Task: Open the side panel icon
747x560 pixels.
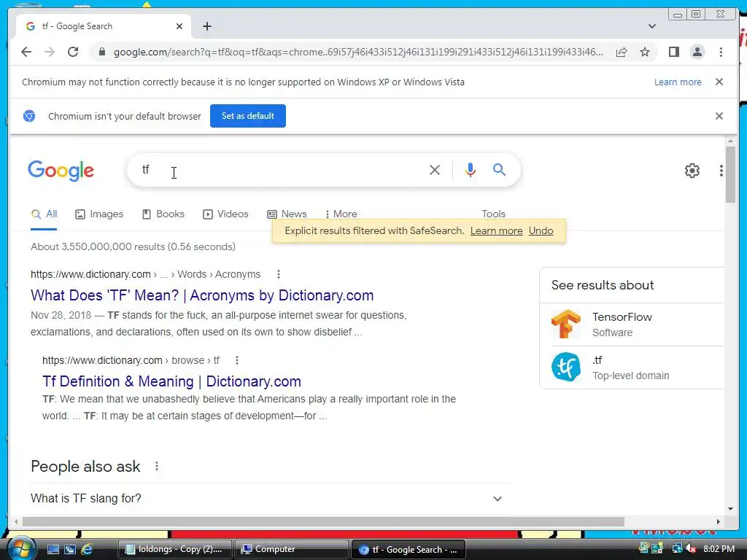Action: [x=673, y=52]
